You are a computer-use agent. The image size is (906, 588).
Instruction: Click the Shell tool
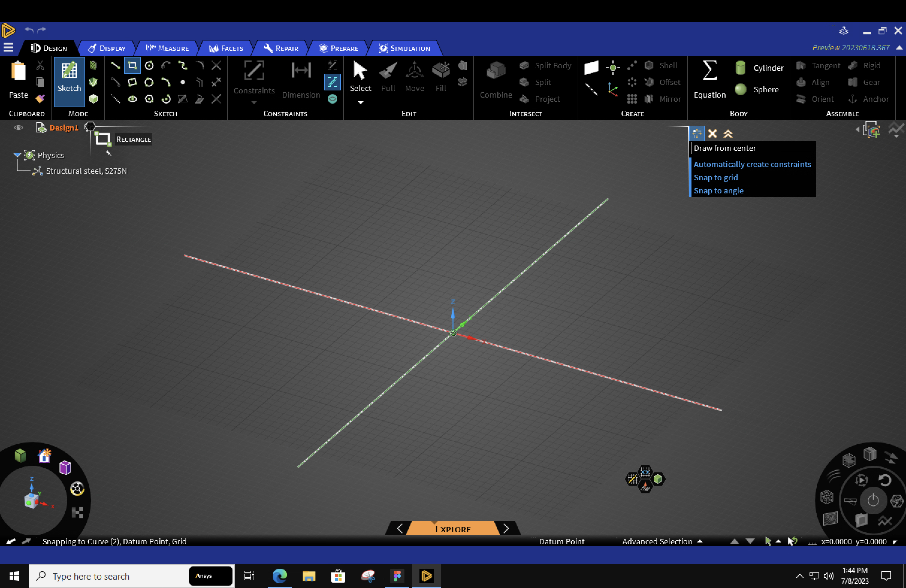(x=661, y=66)
